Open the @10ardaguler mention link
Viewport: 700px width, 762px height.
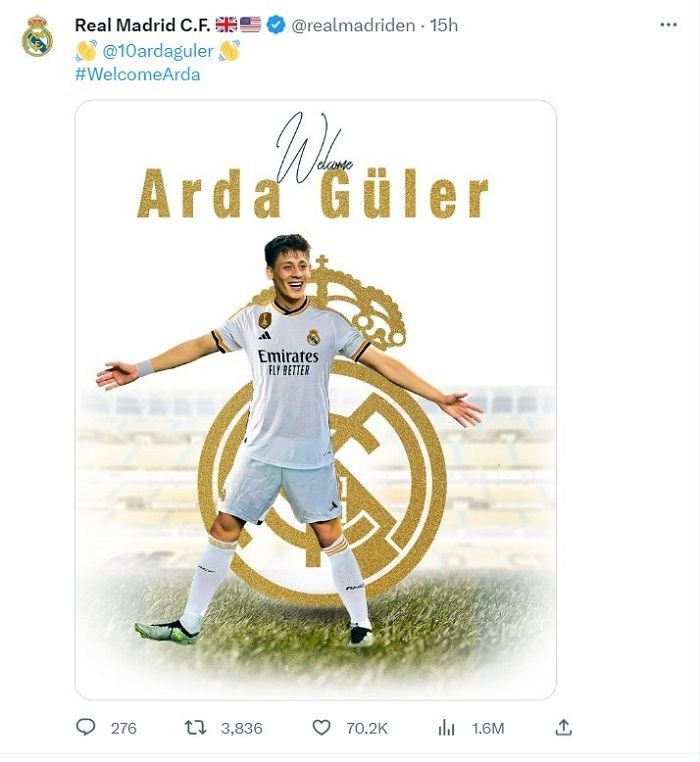158,51
